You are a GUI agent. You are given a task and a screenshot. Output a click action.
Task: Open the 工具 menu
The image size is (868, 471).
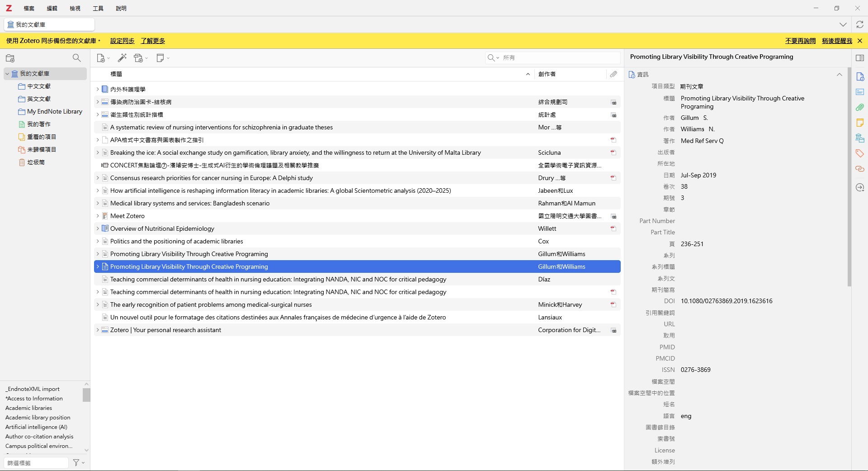[98, 8]
